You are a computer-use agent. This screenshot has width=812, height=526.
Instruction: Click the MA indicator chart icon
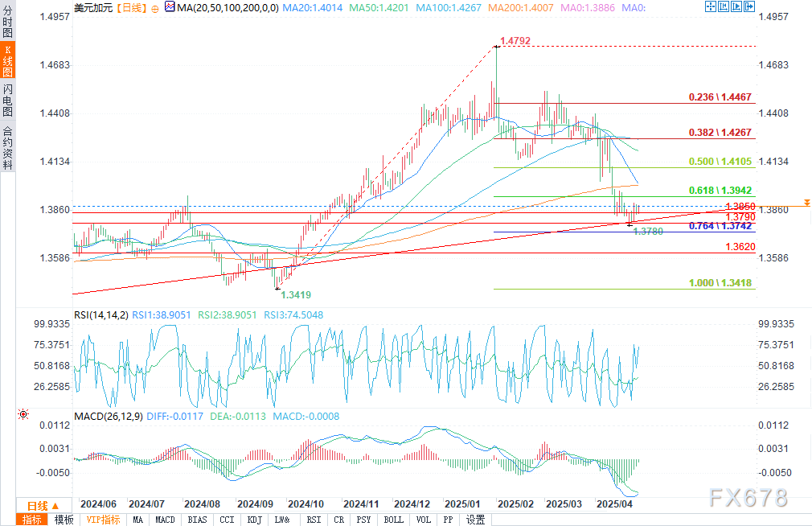point(169,6)
